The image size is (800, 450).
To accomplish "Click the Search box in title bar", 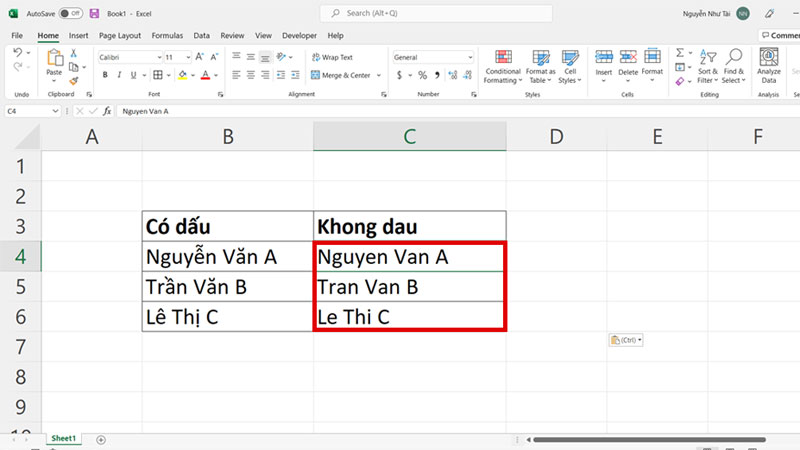I will 436,13.
